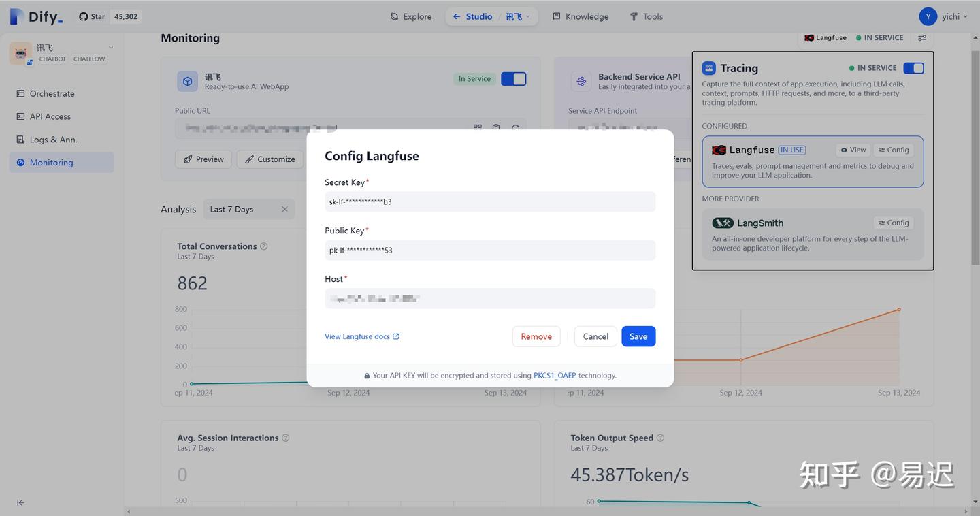Go to the Explore tab
This screenshot has height=516, width=980.
coord(411,16)
